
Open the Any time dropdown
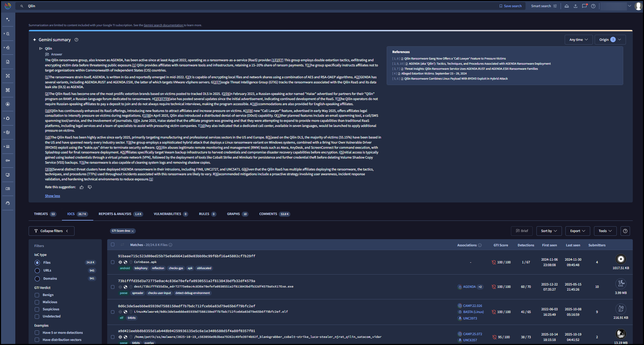578,40
